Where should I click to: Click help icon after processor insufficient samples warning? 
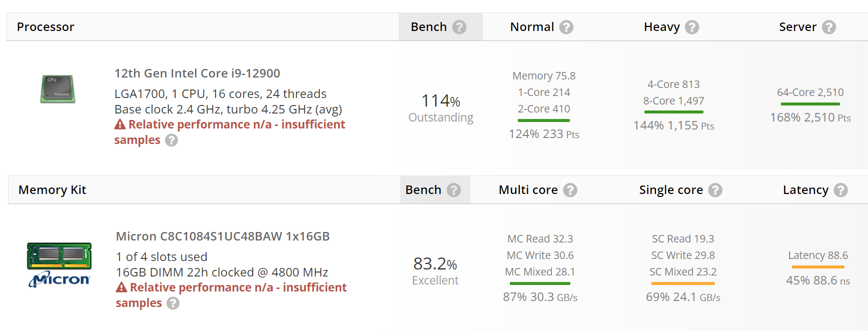pos(172,140)
